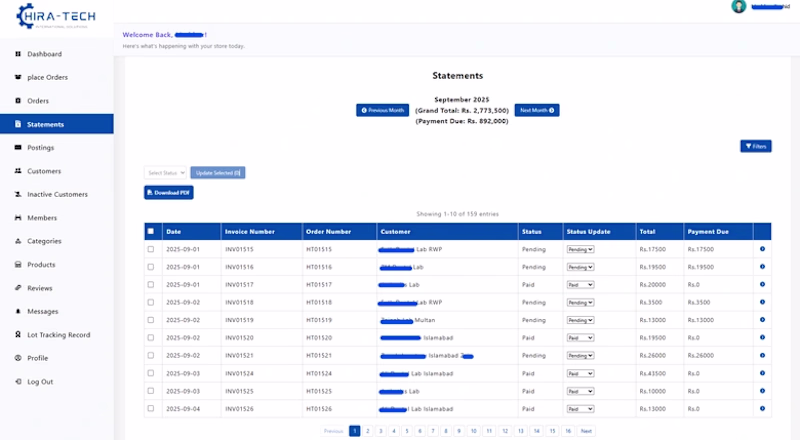Open the Filters button

[x=755, y=146]
